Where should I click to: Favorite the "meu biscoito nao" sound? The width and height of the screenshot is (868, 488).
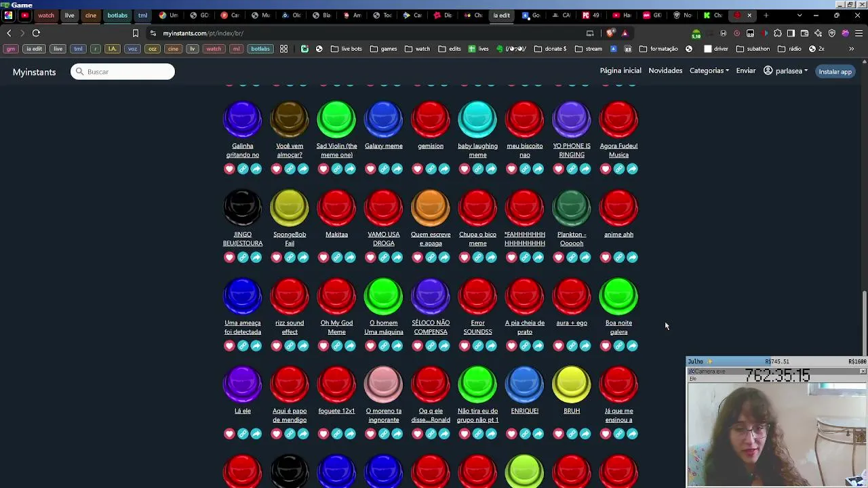tap(511, 169)
